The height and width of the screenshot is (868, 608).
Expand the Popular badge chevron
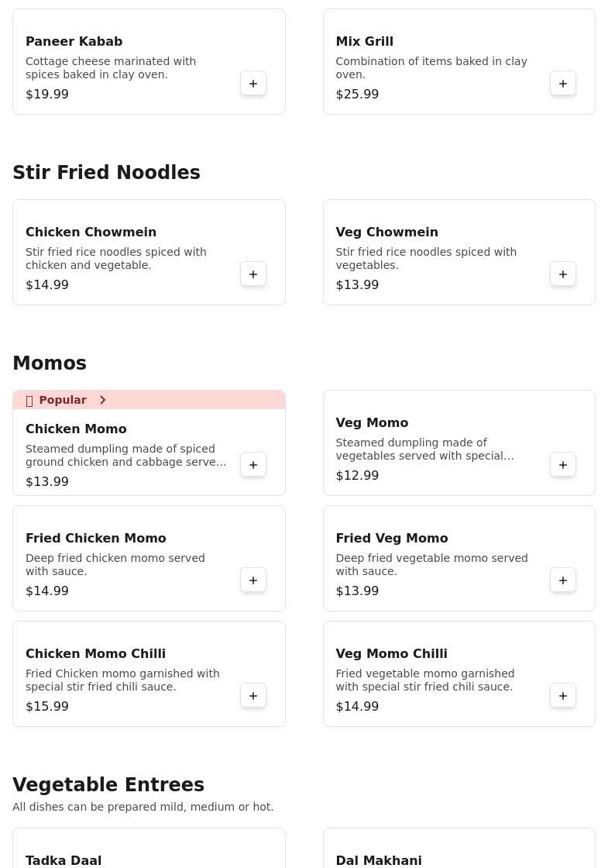[102, 400]
